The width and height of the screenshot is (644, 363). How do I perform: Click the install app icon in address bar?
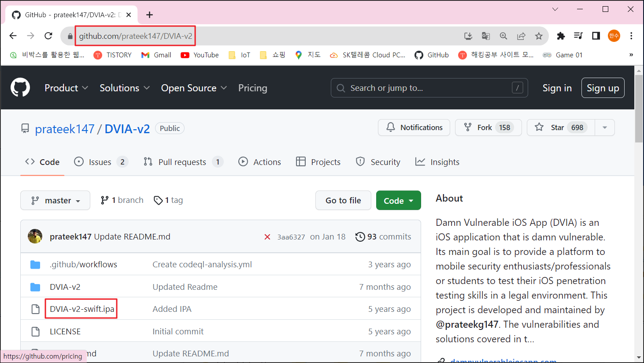(468, 36)
